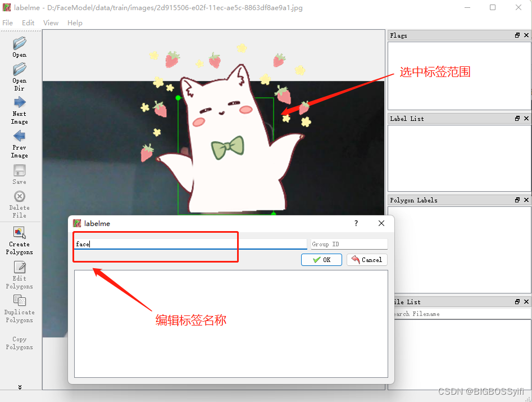Click the top-left green polygon vertex
Screen dimensions: 532x402
click(x=178, y=98)
